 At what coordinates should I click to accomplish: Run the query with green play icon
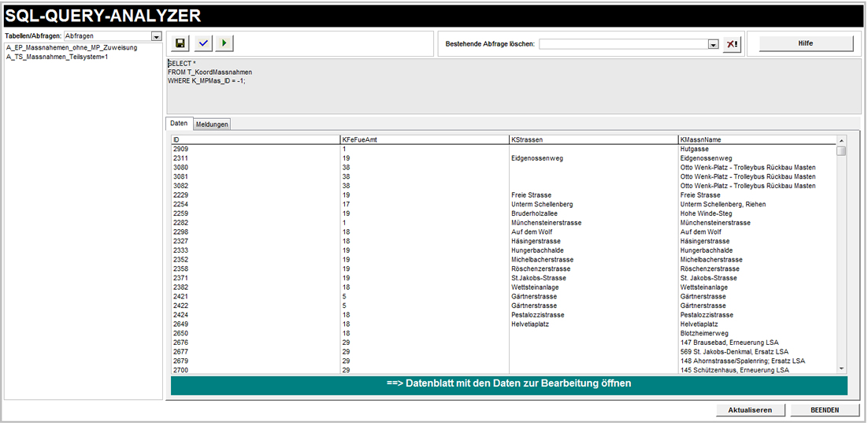coord(224,43)
